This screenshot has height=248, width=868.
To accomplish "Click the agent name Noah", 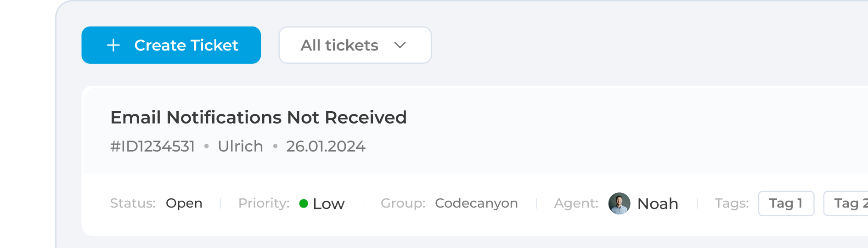I will pos(658,204).
